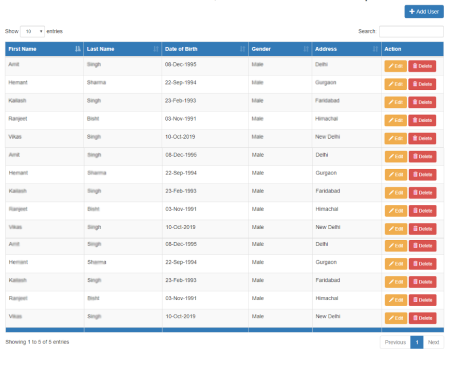Click the Add User button

click(x=424, y=12)
